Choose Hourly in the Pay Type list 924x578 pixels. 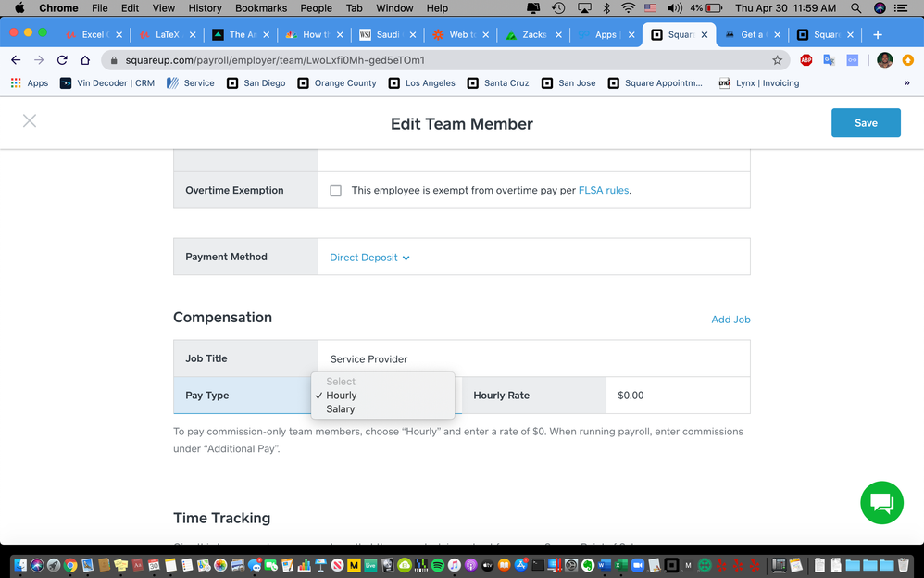pos(342,396)
